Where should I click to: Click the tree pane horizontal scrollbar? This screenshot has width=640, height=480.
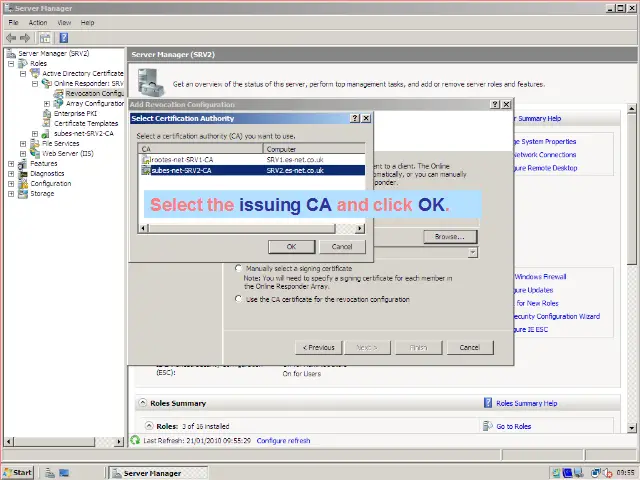[x=54, y=441]
